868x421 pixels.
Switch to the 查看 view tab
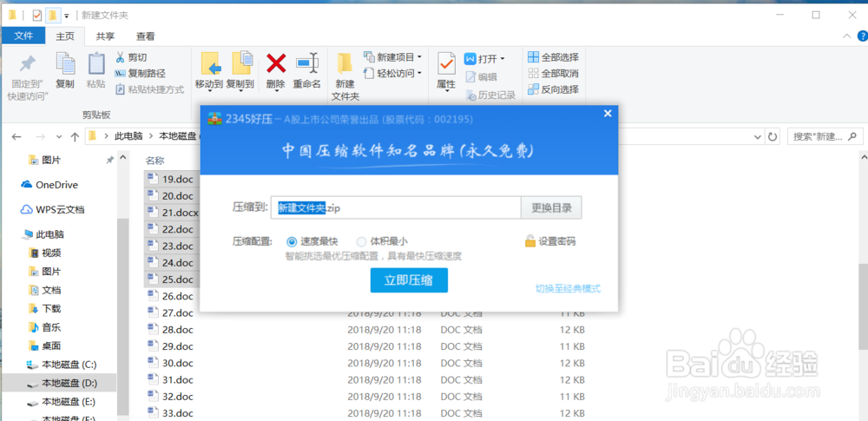[x=146, y=36]
